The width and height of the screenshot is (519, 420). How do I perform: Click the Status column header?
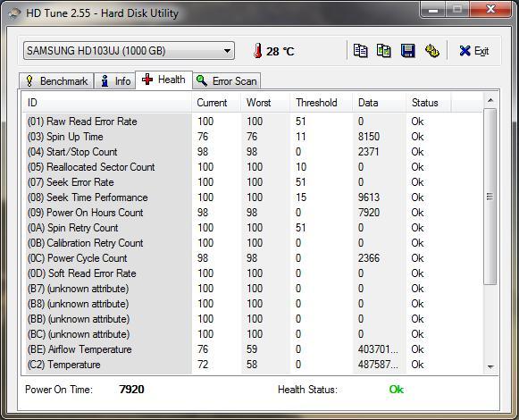coord(428,103)
